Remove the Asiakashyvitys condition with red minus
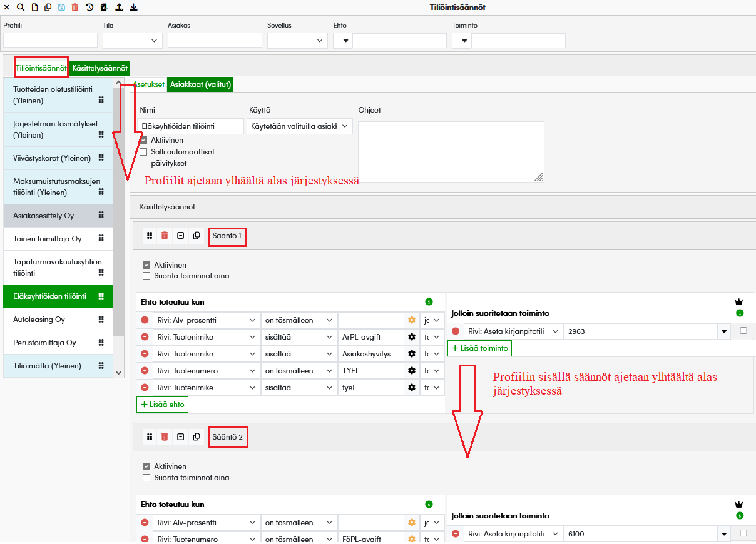This screenshot has height=544, width=756. pos(145,354)
